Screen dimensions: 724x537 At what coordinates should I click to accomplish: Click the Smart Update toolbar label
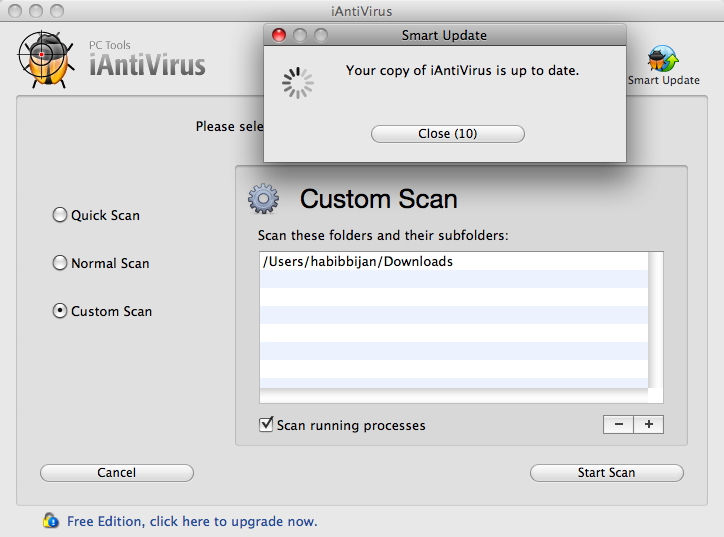pyautogui.click(x=664, y=80)
